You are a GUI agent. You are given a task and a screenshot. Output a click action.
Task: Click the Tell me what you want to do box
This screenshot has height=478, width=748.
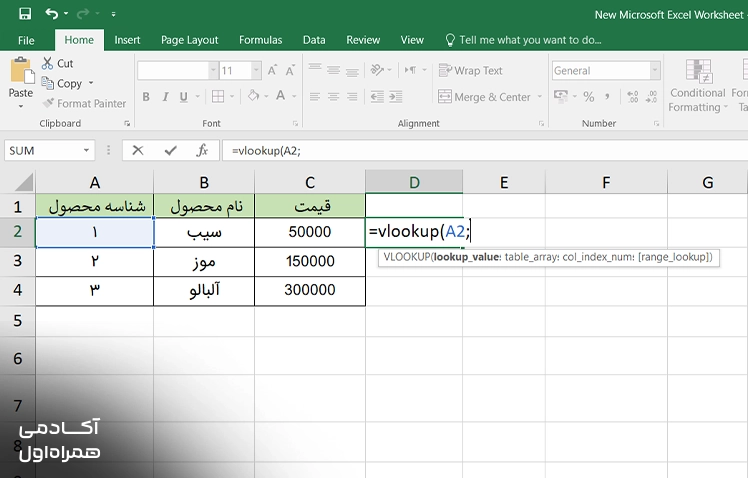tap(523, 40)
